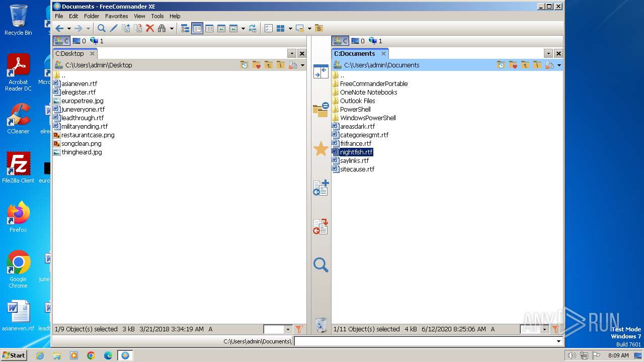
Task: Go back with the Back arrow
Action: 59,29
